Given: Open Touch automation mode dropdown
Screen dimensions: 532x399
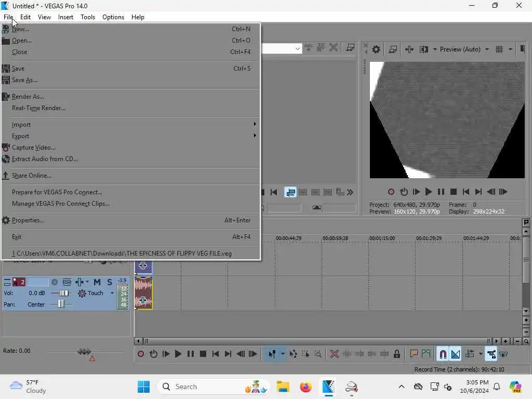Looking at the screenshot, I should (112, 293).
